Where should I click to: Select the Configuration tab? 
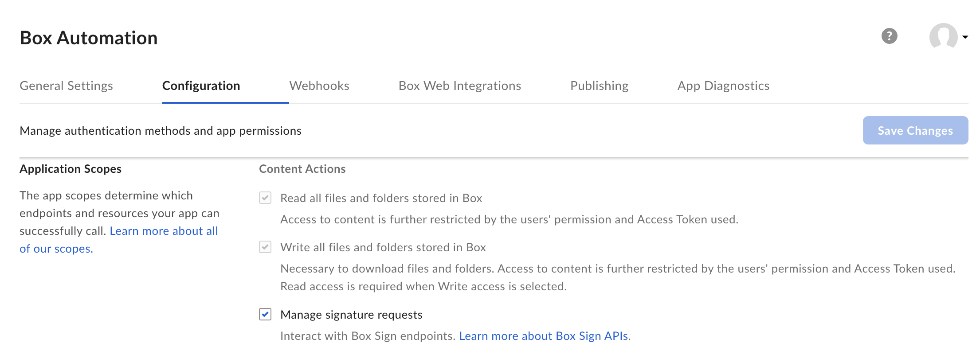(x=201, y=86)
